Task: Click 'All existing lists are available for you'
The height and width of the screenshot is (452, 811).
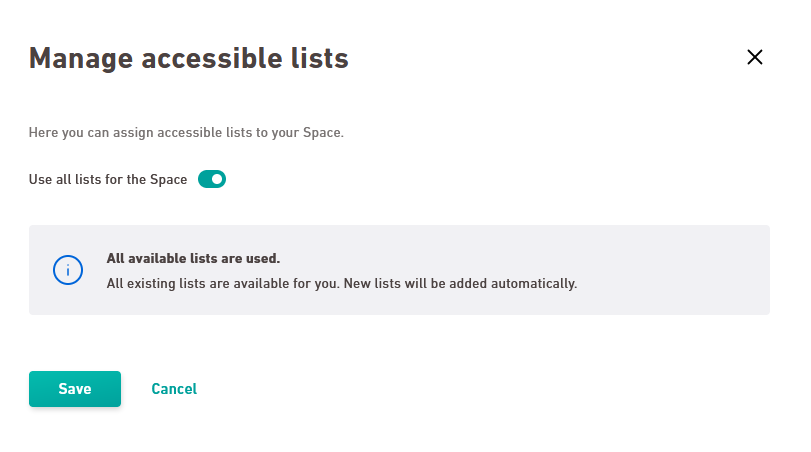Action: tap(223, 283)
